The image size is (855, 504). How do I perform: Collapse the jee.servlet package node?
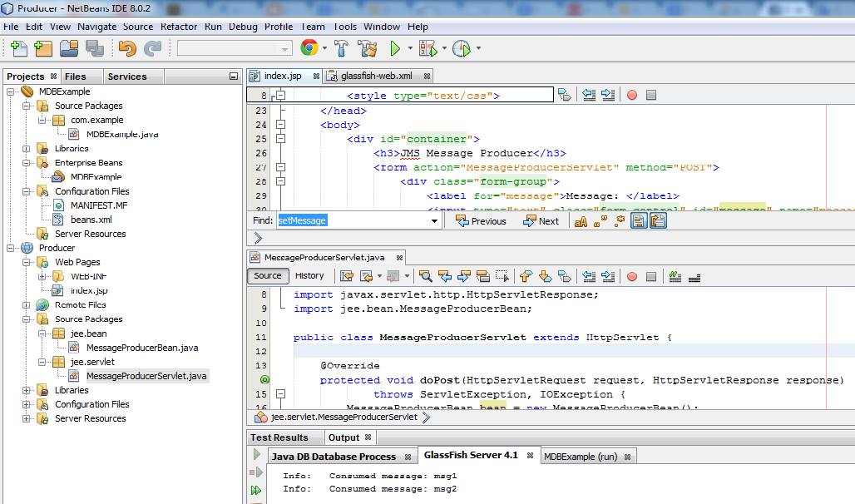(x=42, y=362)
